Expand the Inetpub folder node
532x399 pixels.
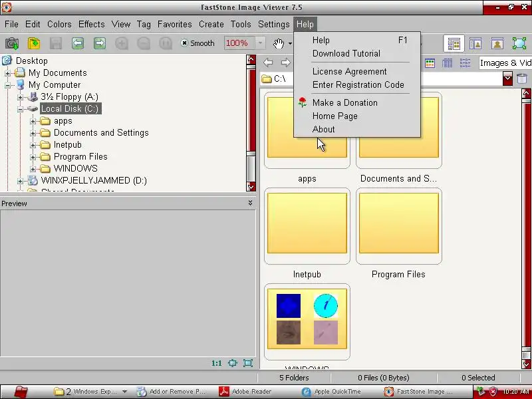point(33,145)
